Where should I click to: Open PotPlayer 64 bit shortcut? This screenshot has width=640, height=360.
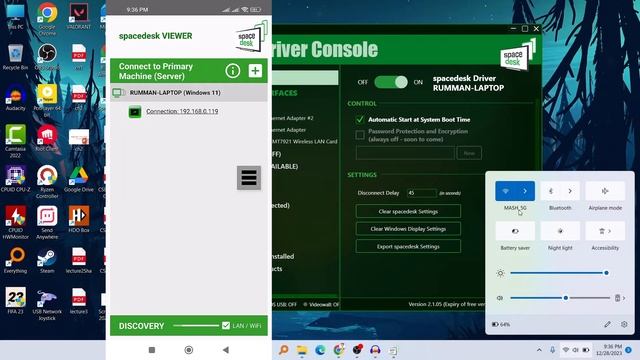pyautogui.click(x=47, y=100)
